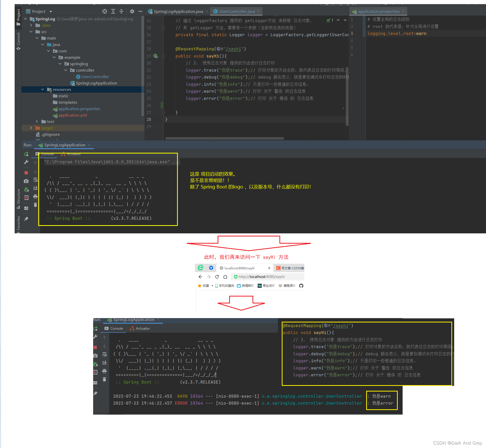This screenshot has width=486, height=448.
Task: Select the SpringLogApplication run tab in top panel
Action: [64, 145]
